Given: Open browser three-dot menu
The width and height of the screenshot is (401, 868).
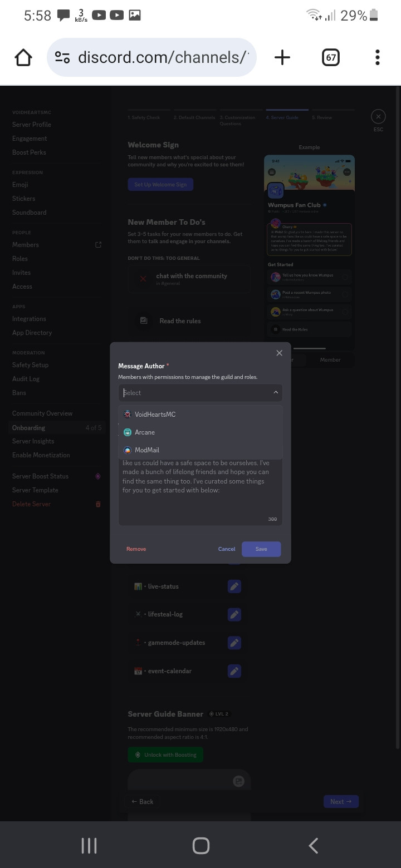Looking at the screenshot, I should click(x=378, y=57).
